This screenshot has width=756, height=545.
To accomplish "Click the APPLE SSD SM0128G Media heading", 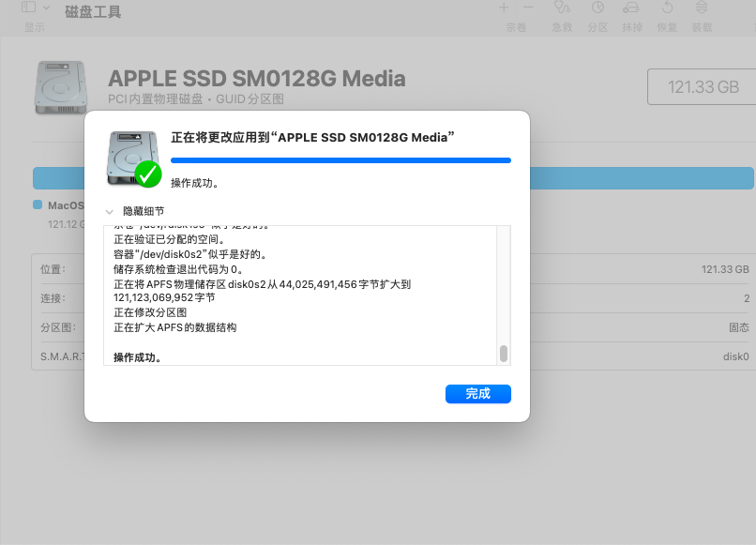I will 256,79.
